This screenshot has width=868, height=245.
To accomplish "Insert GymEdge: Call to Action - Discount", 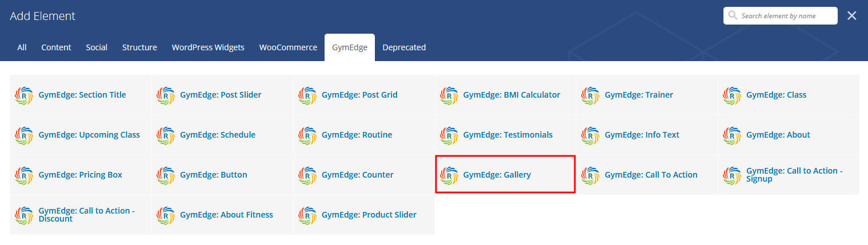I will tap(81, 215).
